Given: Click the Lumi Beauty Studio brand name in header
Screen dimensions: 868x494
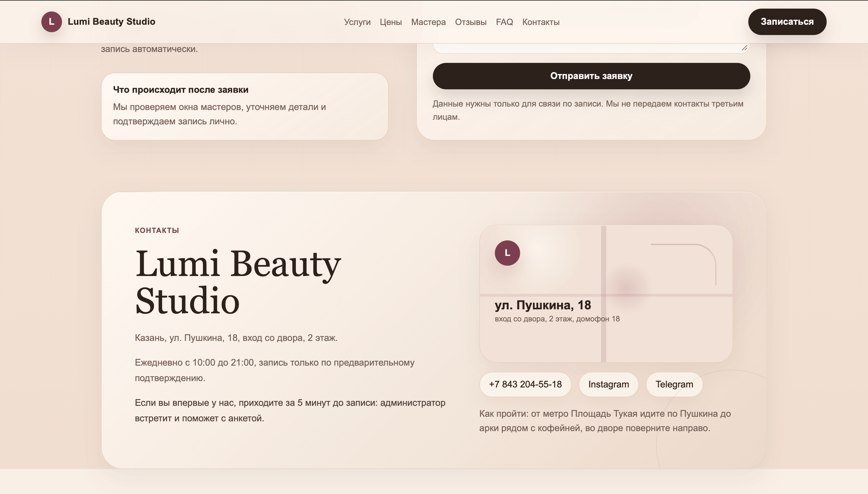Looking at the screenshot, I should click(x=111, y=22).
